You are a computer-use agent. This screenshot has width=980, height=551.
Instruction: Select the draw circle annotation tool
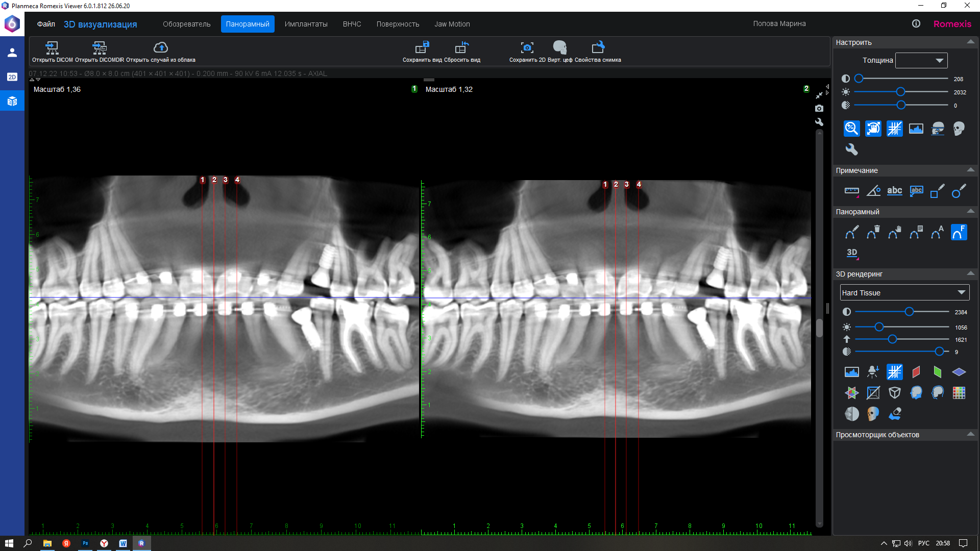[x=959, y=191]
